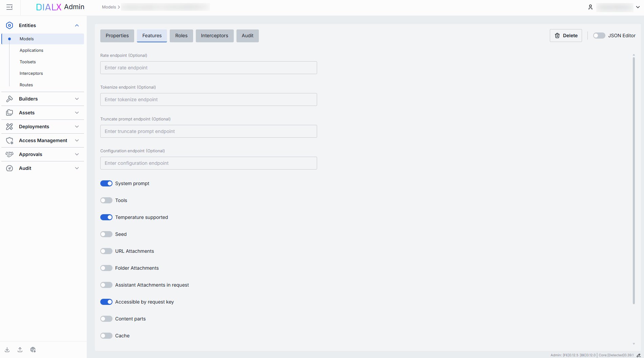
Task: Go to Models breadcrumb link
Action: [109, 7]
